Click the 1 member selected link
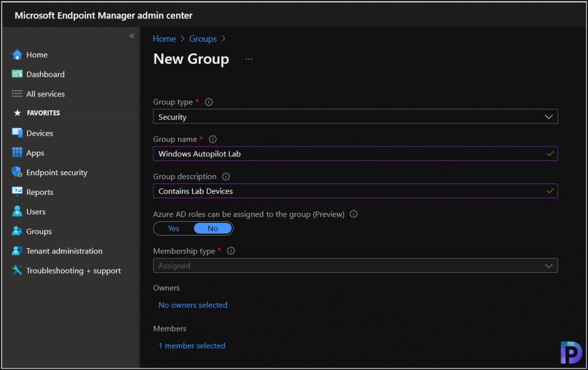The image size is (588, 370). 192,346
